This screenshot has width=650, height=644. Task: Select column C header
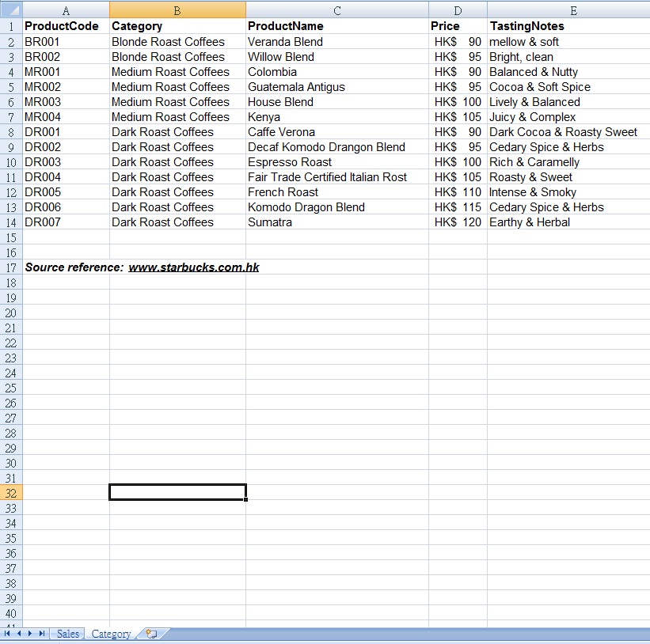click(x=337, y=10)
